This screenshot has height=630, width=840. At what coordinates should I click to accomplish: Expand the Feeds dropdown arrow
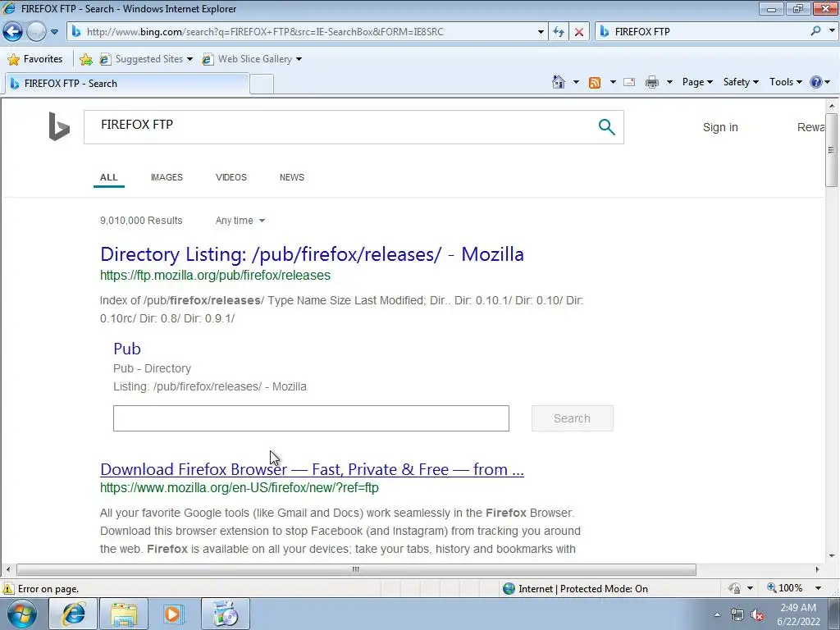(612, 83)
